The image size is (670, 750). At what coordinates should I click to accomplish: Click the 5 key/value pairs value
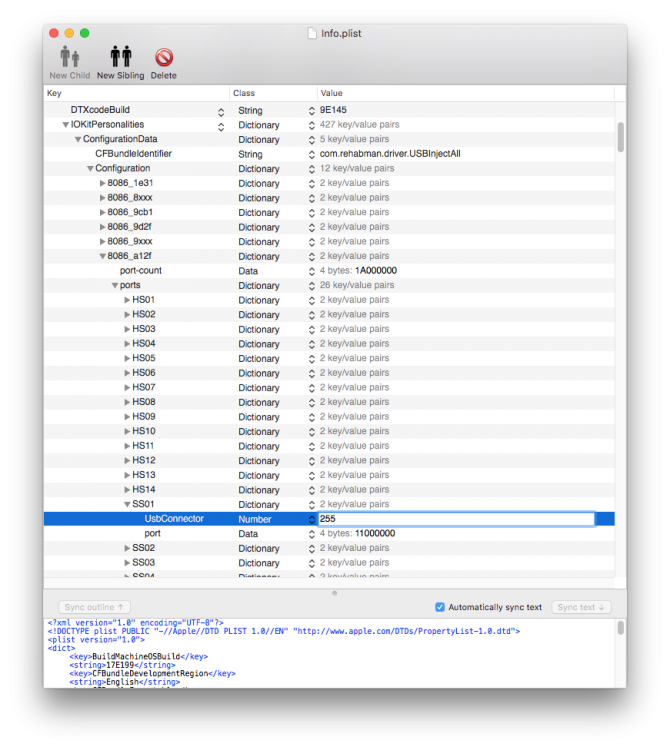(354, 139)
